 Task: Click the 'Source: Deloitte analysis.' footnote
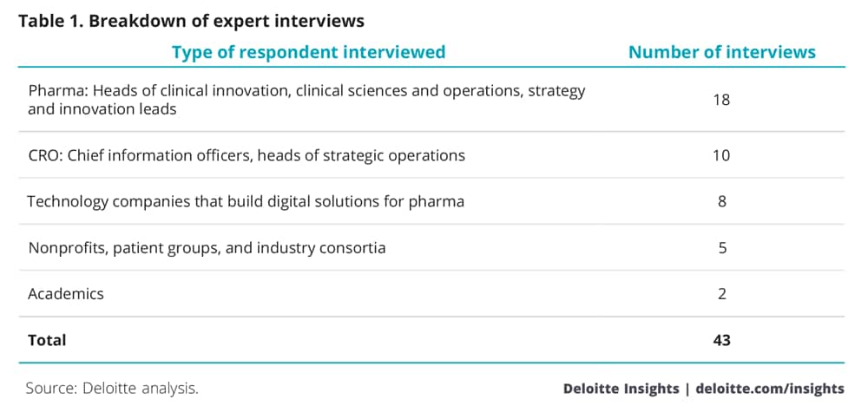112,389
